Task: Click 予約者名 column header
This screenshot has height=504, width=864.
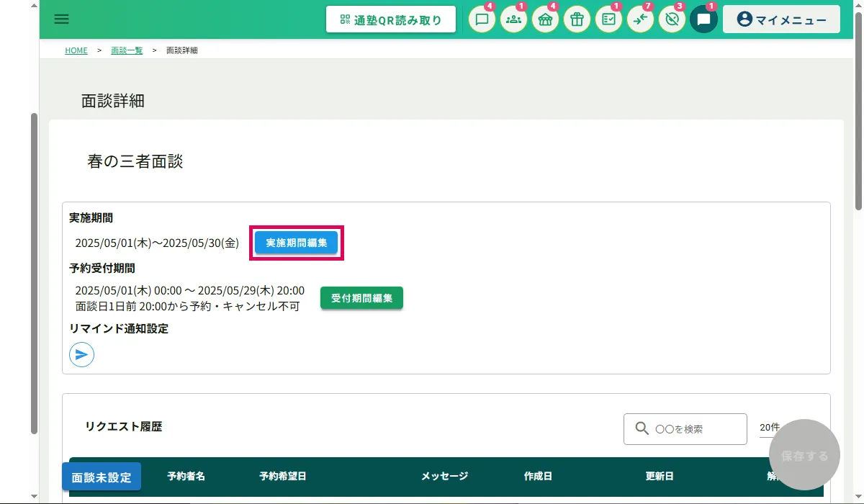Action: pyautogui.click(x=186, y=476)
